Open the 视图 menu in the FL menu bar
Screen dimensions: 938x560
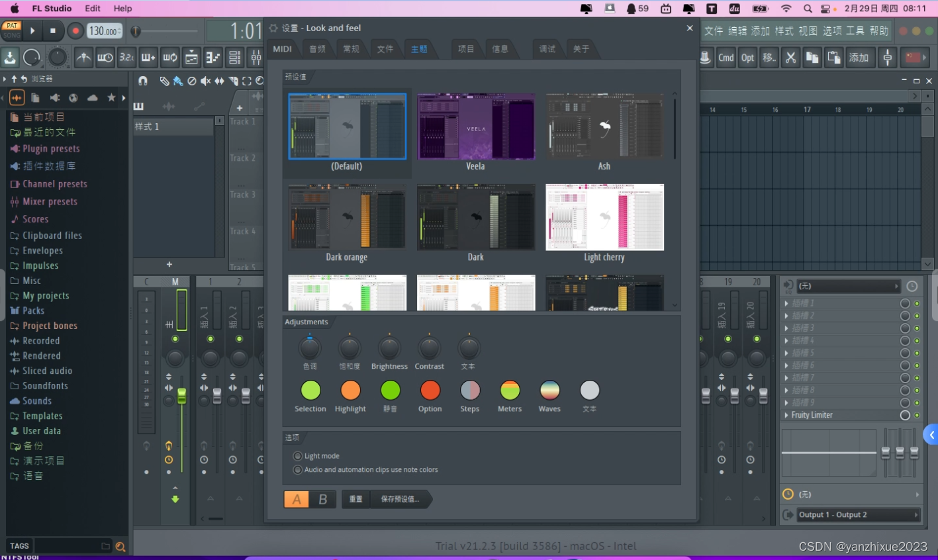click(x=808, y=31)
